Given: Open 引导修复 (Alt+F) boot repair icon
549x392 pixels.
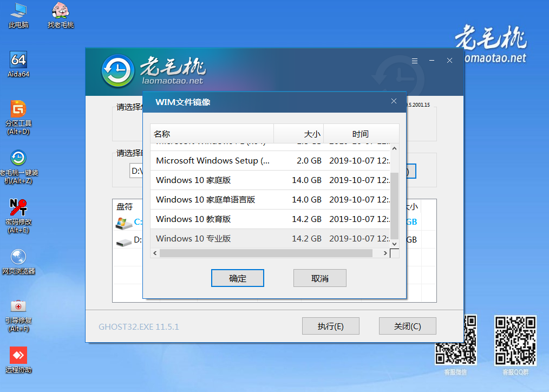Looking at the screenshot, I should pos(18,315).
